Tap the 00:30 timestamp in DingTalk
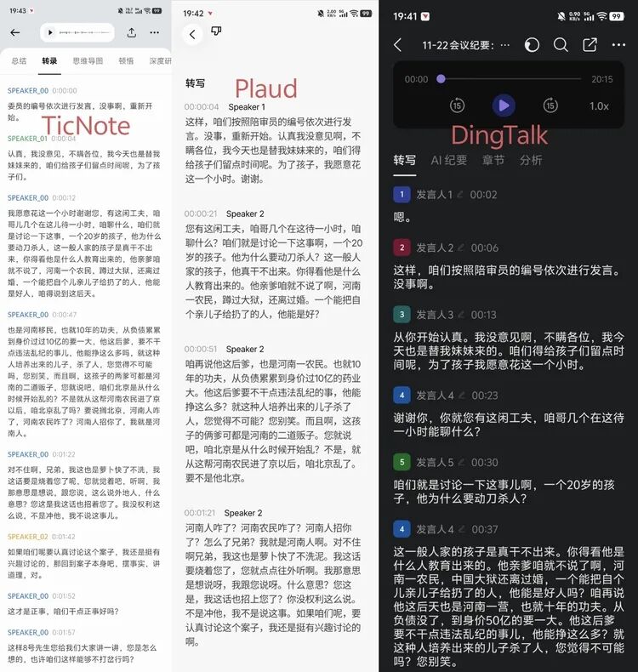638x672 pixels. [x=485, y=463]
